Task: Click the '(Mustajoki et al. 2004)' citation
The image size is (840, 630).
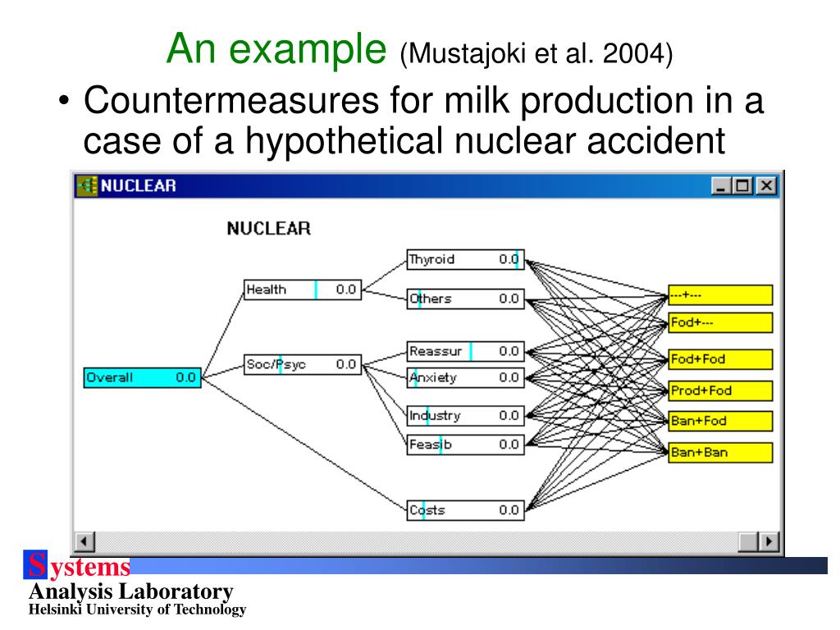Action: (x=536, y=53)
